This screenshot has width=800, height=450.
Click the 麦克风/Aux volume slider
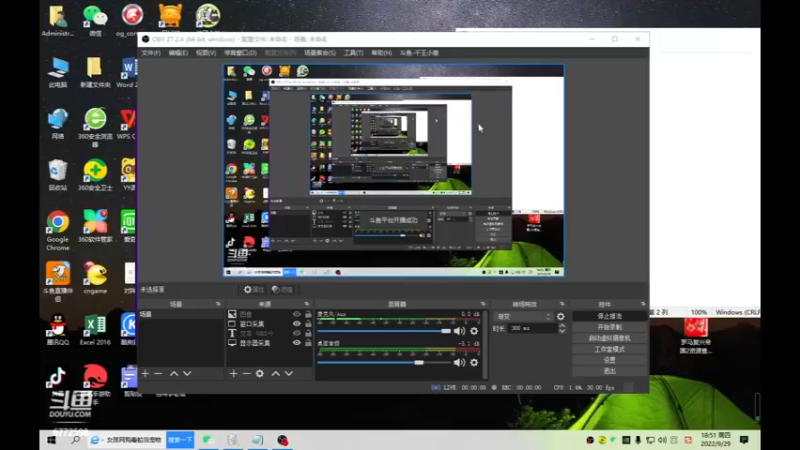(x=384, y=331)
